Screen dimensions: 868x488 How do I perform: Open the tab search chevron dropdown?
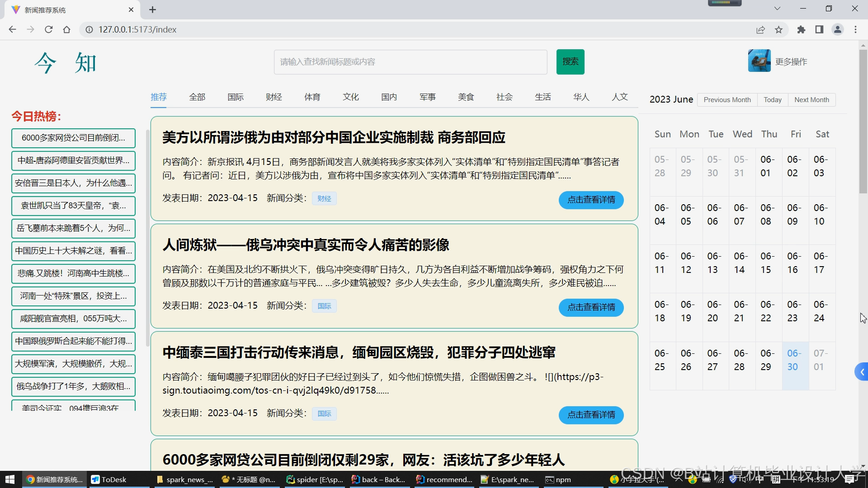tap(777, 9)
